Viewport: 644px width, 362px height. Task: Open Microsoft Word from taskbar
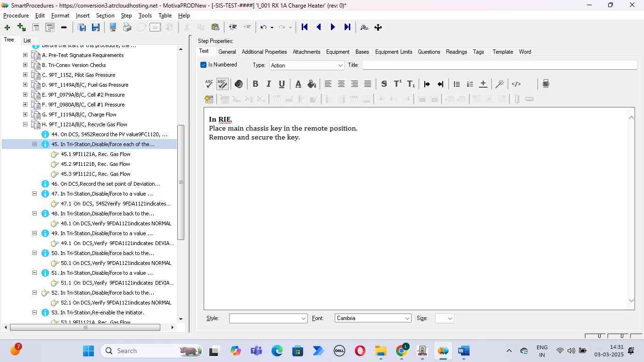[x=463, y=351]
